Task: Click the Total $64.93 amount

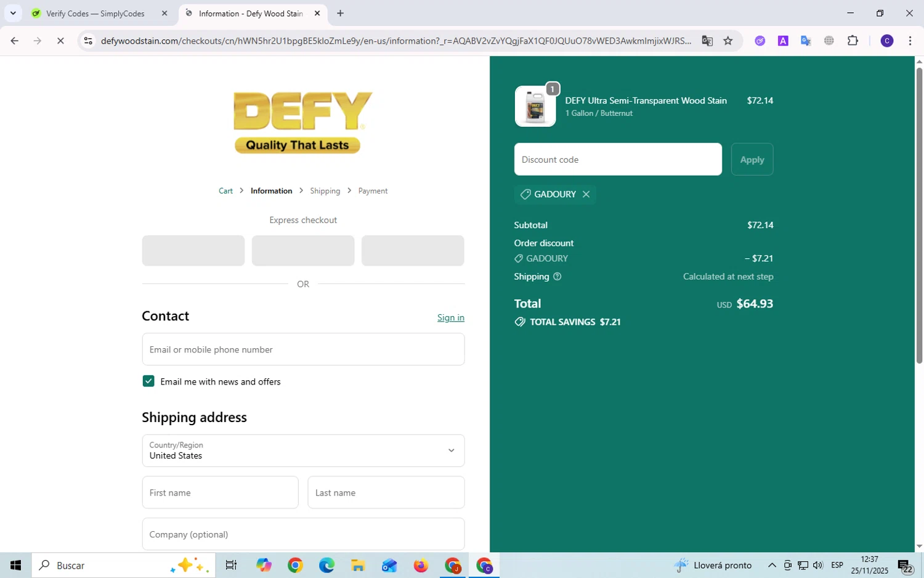Action: [x=755, y=304]
